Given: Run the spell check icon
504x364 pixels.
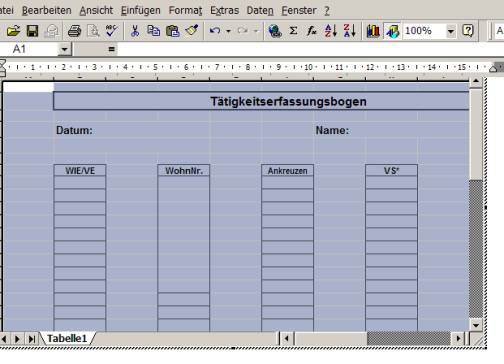Looking at the screenshot, I should click(x=111, y=31).
